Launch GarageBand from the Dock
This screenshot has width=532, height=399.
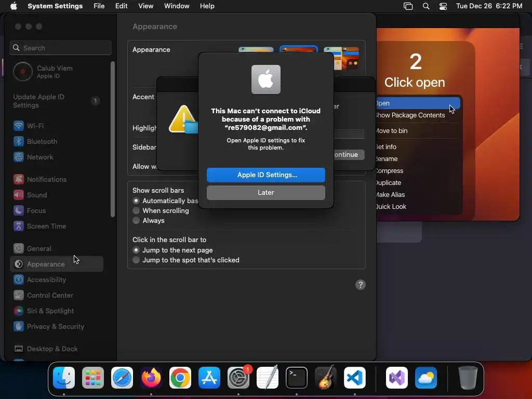click(x=326, y=378)
